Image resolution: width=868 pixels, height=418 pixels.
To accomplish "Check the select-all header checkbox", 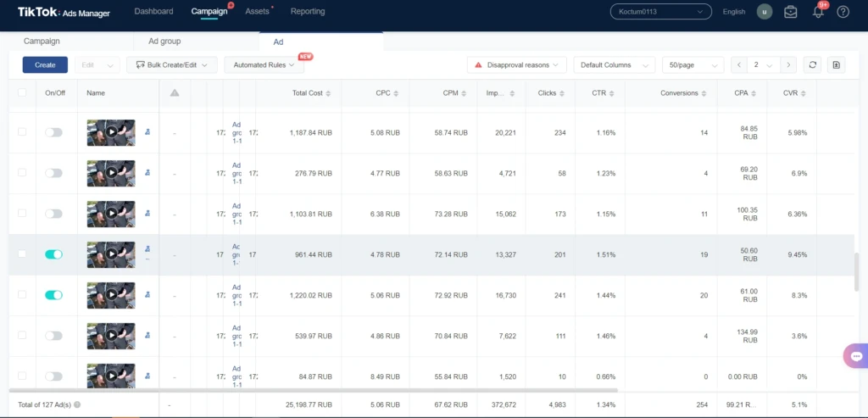I will (22, 92).
